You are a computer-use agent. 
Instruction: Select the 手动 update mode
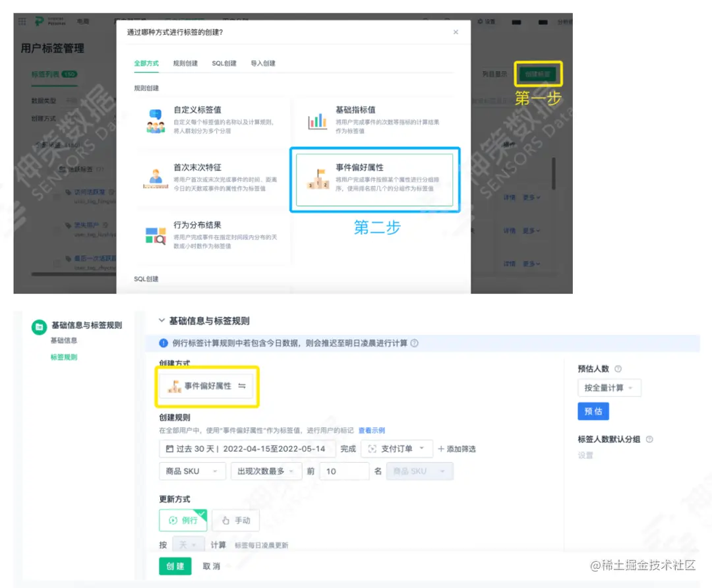pos(235,520)
